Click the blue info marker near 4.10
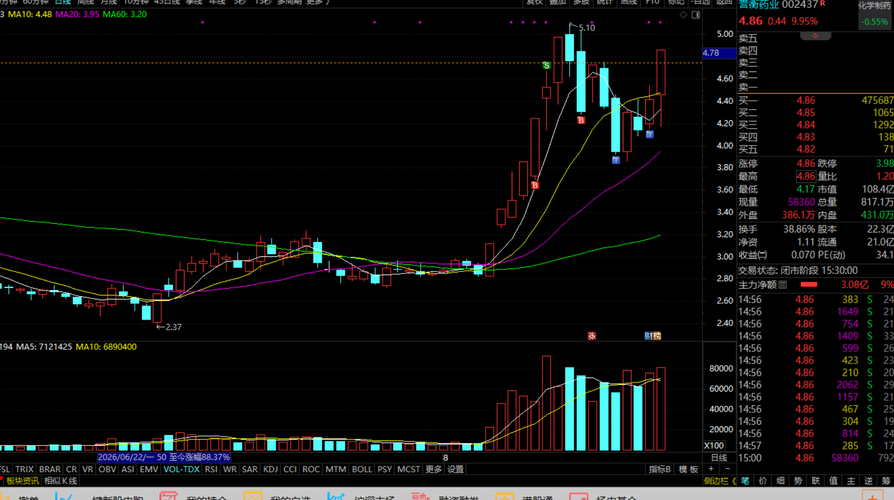 649,135
